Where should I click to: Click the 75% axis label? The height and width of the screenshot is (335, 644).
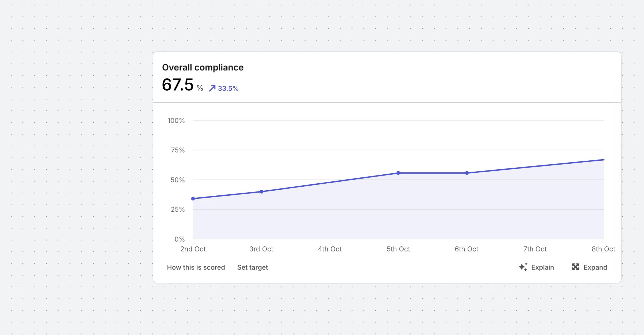coord(178,150)
